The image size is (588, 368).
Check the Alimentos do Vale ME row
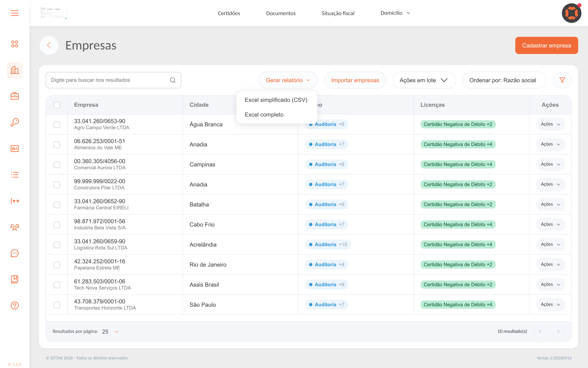57,145
